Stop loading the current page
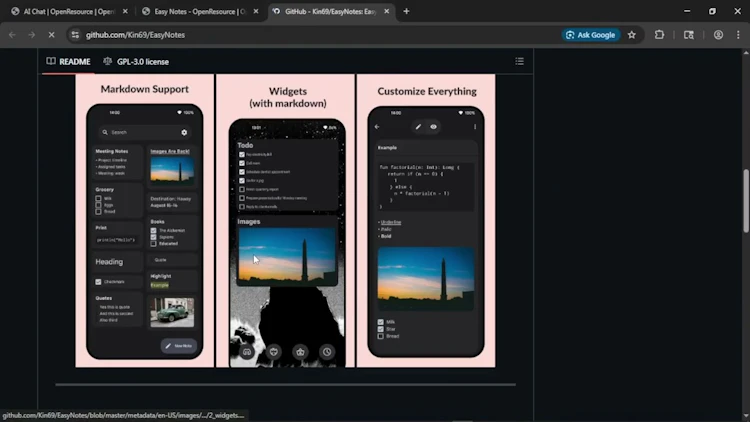The height and width of the screenshot is (422, 750). (51, 34)
